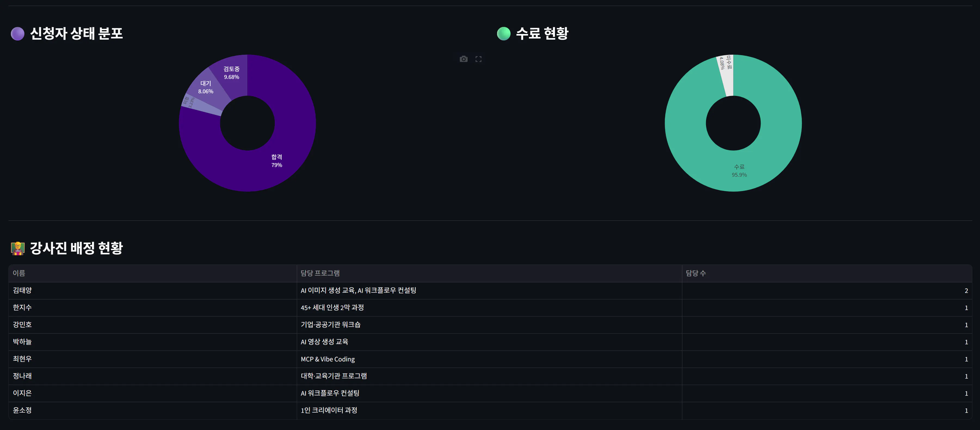980x430 pixels.
Task: Click the 신청자 상태 분포 section heading
Action: 76,33
